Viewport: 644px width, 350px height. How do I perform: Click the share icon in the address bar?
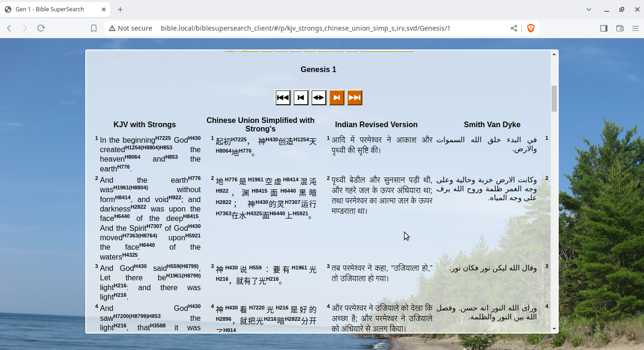514,28
